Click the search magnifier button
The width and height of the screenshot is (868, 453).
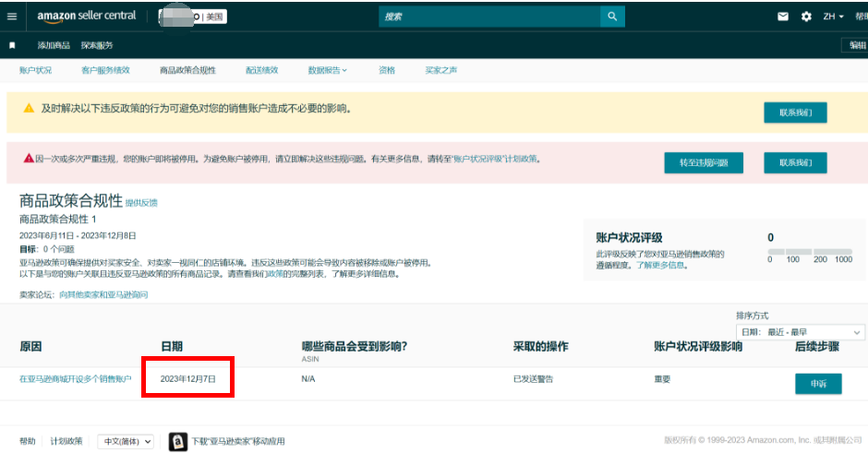click(x=612, y=17)
